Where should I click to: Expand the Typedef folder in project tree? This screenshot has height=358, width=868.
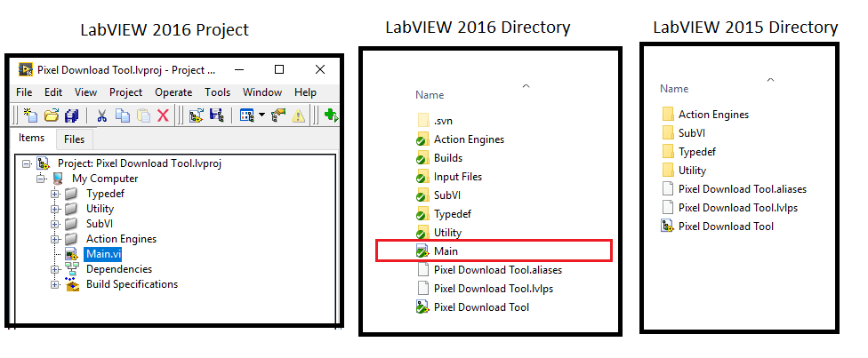pyautogui.click(x=55, y=194)
